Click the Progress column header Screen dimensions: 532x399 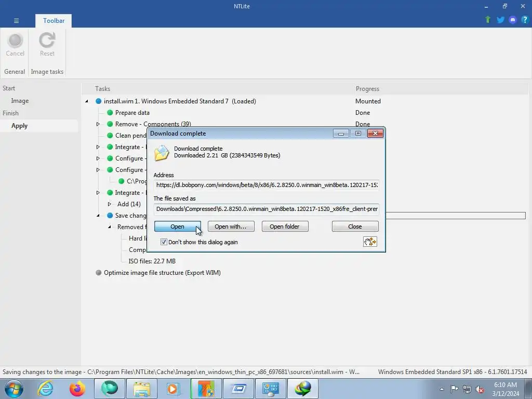(367, 88)
